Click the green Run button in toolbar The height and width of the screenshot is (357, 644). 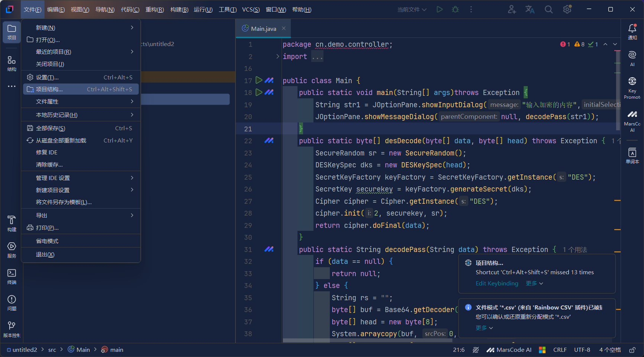(x=440, y=9)
